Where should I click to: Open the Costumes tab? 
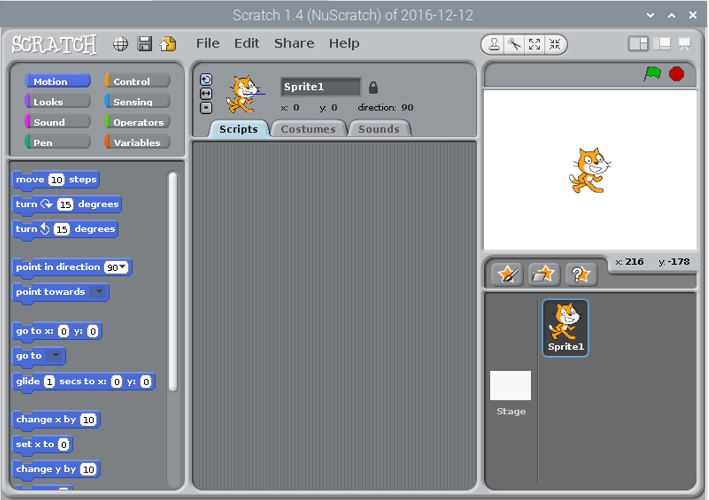coord(308,129)
